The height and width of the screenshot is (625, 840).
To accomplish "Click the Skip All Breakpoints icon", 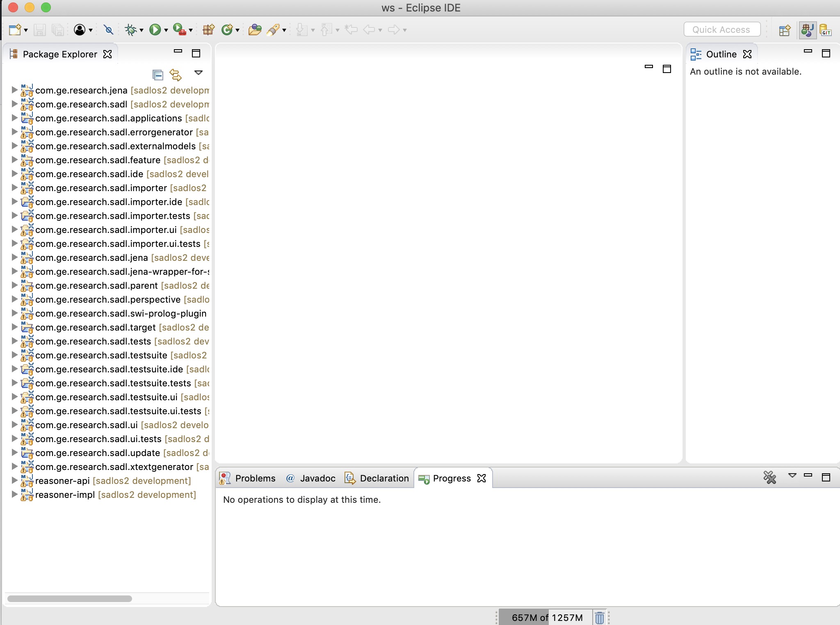I will coord(108,30).
